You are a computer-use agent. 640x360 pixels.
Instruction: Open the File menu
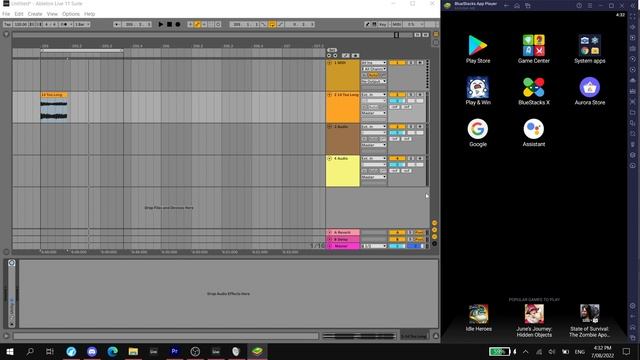(x=6, y=14)
